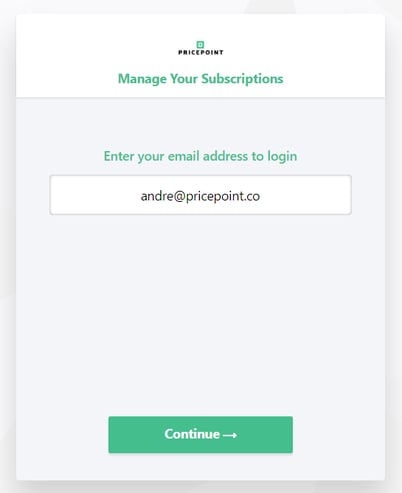The image size is (402, 493).
Task: Click the Enter your email address label
Action: (200, 156)
